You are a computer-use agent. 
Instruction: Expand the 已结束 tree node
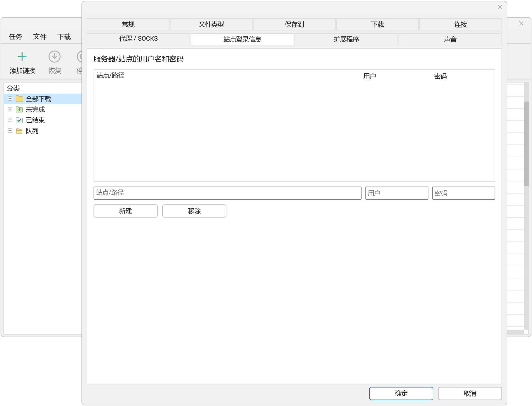click(x=10, y=120)
